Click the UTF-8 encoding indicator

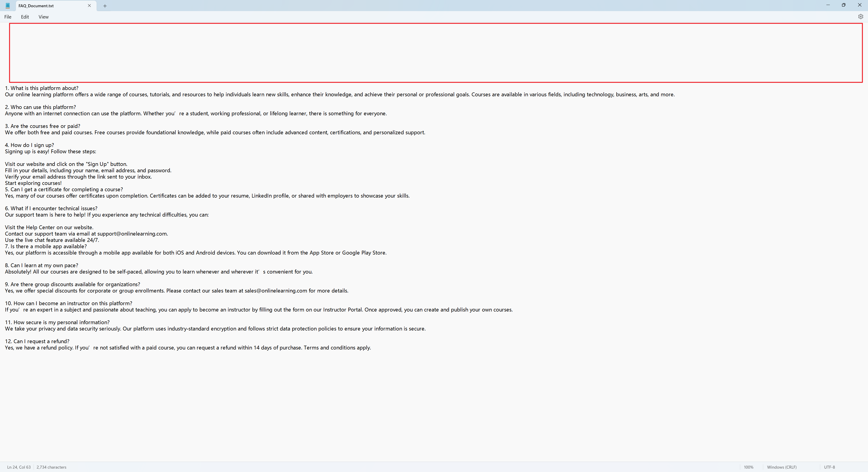tap(829, 467)
